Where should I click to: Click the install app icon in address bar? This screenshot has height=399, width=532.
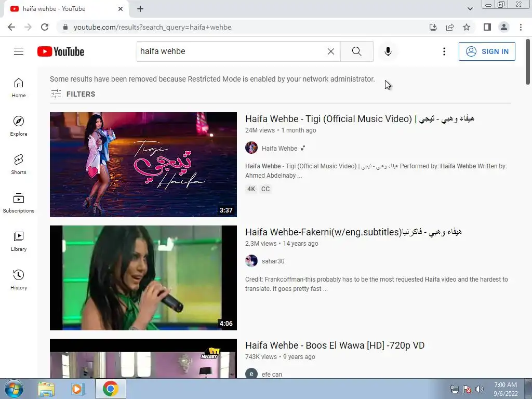433,27
